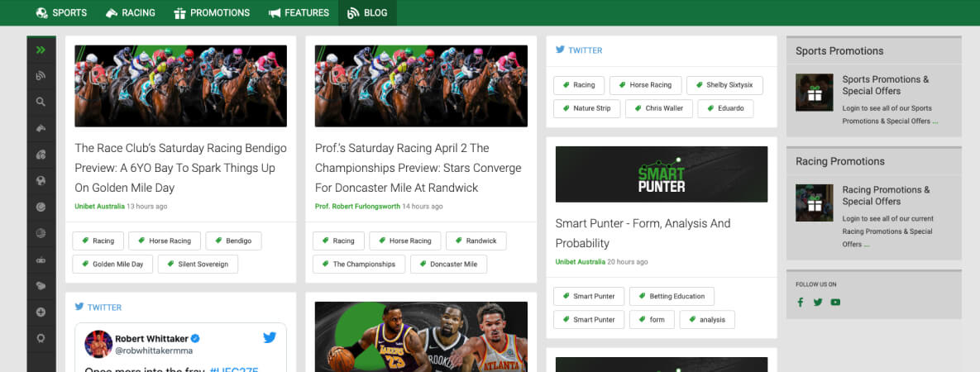Select the Bendigo tag
The height and width of the screenshot is (372, 980).
click(233, 241)
